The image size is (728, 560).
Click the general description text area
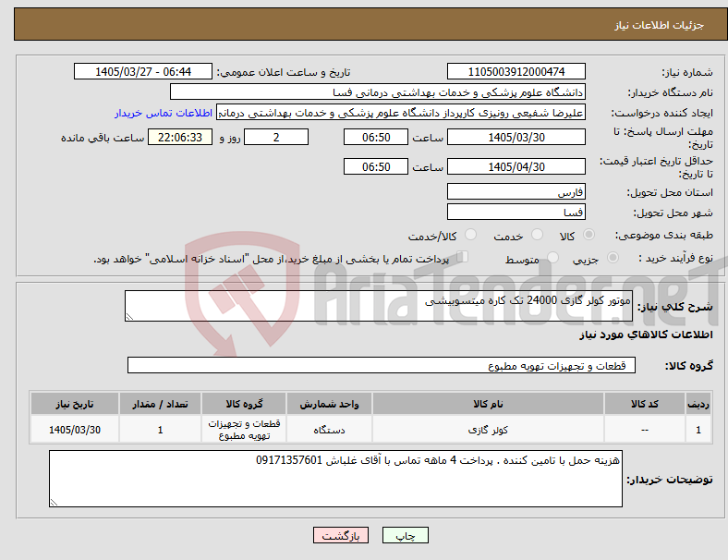pos(379,306)
